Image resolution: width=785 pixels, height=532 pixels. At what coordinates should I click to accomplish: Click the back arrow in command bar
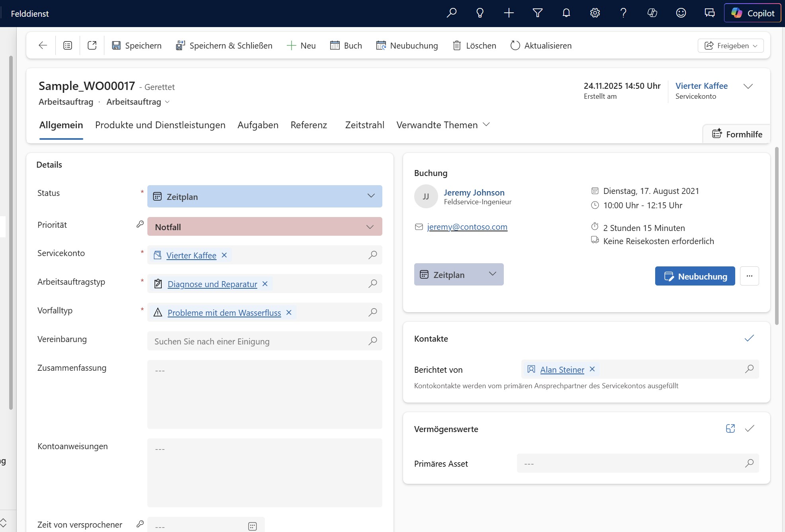[43, 45]
